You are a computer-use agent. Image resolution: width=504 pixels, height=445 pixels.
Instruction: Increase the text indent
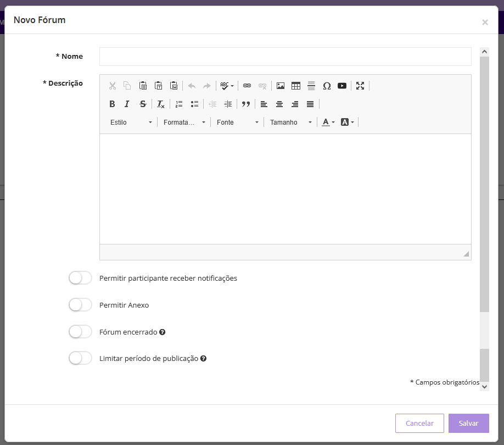pos(228,104)
